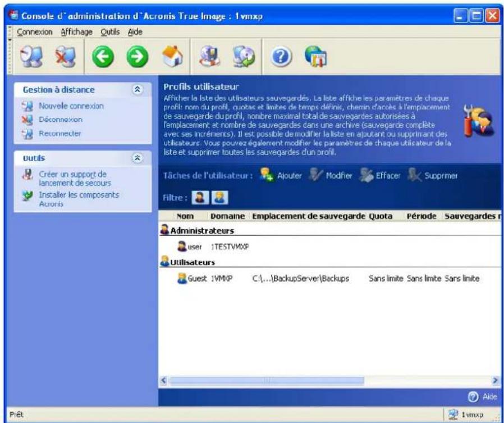Image resolution: width=504 pixels, height=423 pixels.
Task: Click the scrollbar left arrow
Action: pyautogui.click(x=164, y=380)
